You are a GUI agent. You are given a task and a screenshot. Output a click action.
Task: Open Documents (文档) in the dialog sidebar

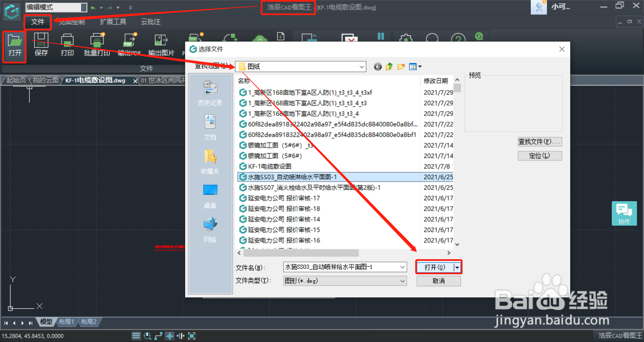point(210,127)
